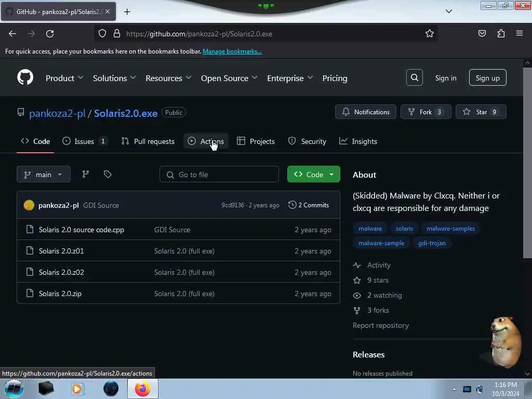Open Solaris 2.0 source code.cpp file

[82, 230]
